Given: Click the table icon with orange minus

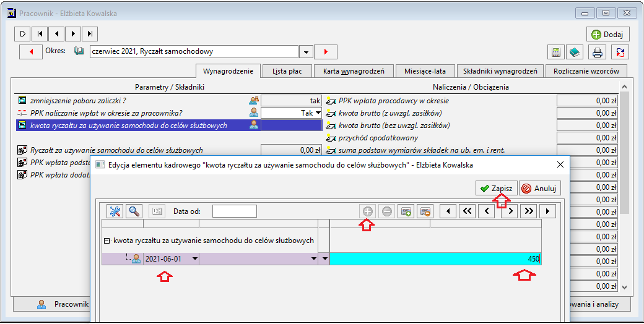Looking at the screenshot, I should (425, 211).
